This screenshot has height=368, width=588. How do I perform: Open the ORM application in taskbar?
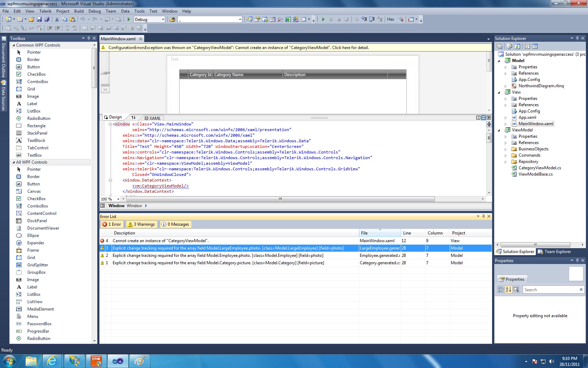point(96,361)
